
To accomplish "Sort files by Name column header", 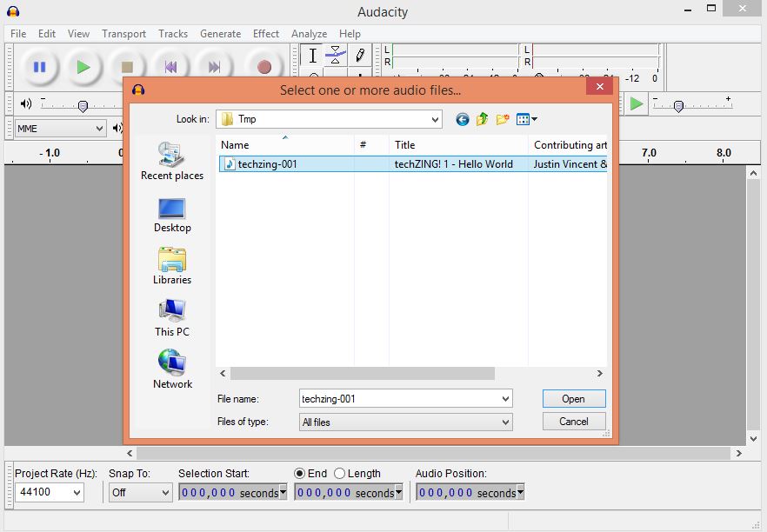I will point(284,144).
